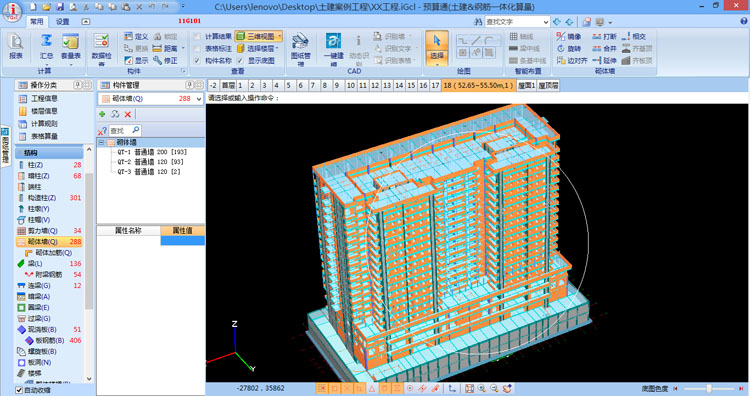Open the 三维视图 dropdown arrow

click(279, 36)
